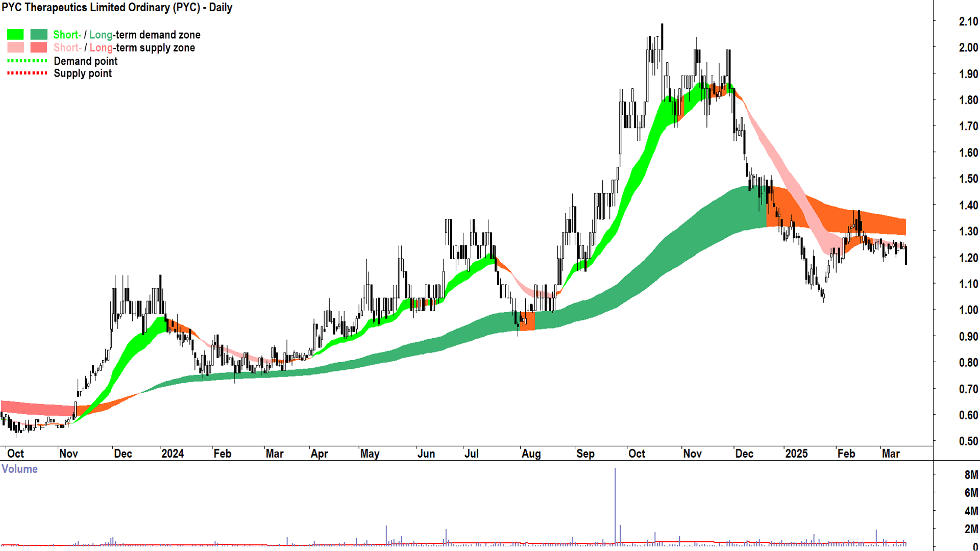Image resolution: width=980 pixels, height=551 pixels.
Task: Click the salmon long-term supply swatch
Action: 39,47
